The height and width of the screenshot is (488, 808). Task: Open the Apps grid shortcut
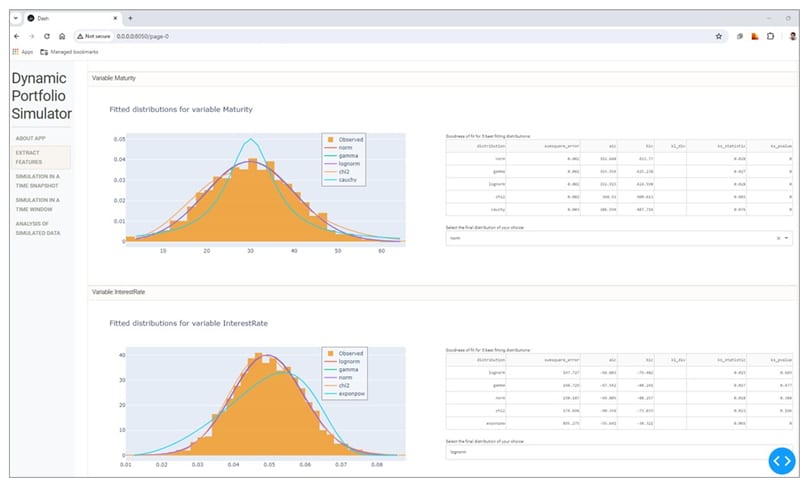coord(23,51)
